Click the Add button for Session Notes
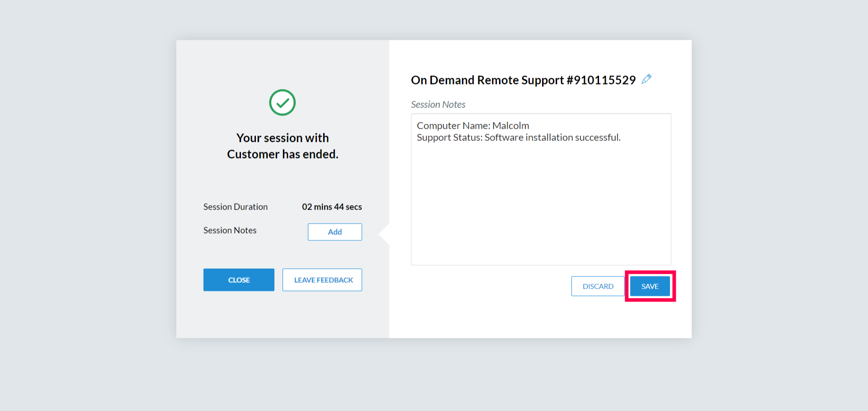This screenshot has height=411, width=868. point(335,232)
